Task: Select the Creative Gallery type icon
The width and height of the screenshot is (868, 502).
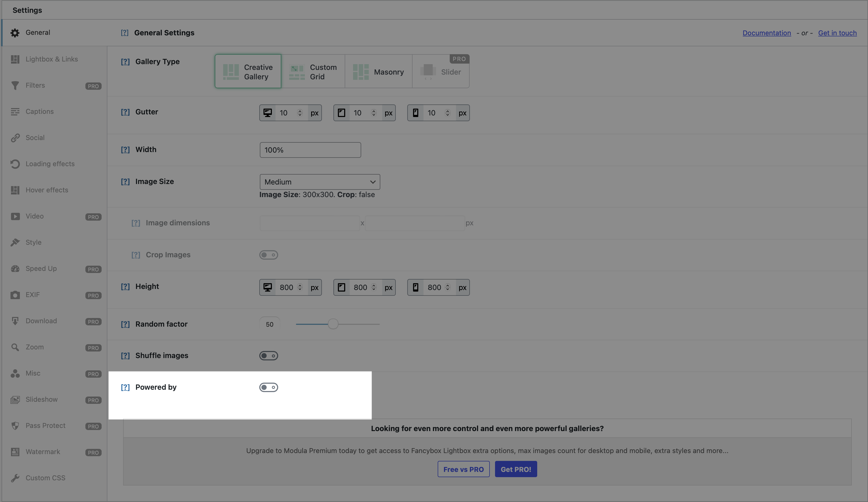Action: pos(231,72)
